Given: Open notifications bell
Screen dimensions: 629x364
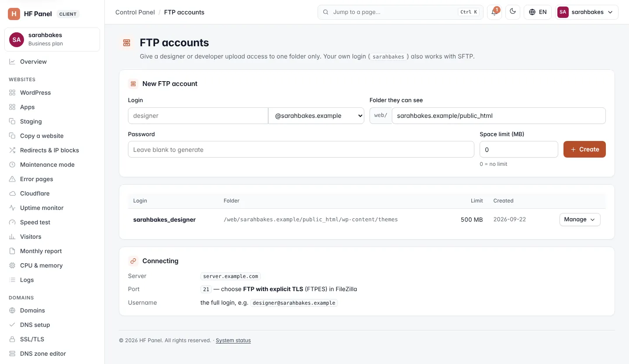Looking at the screenshot, I should coord(494,12).
